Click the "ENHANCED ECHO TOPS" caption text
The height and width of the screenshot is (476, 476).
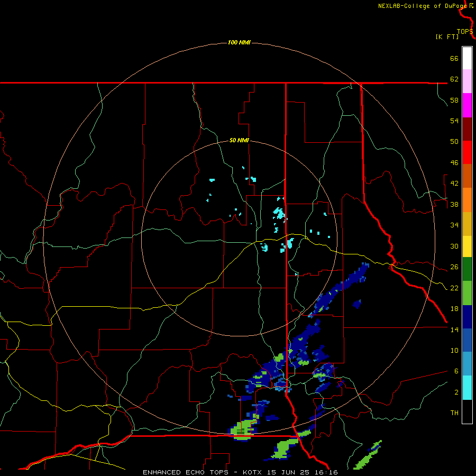(x=186, y=472)
